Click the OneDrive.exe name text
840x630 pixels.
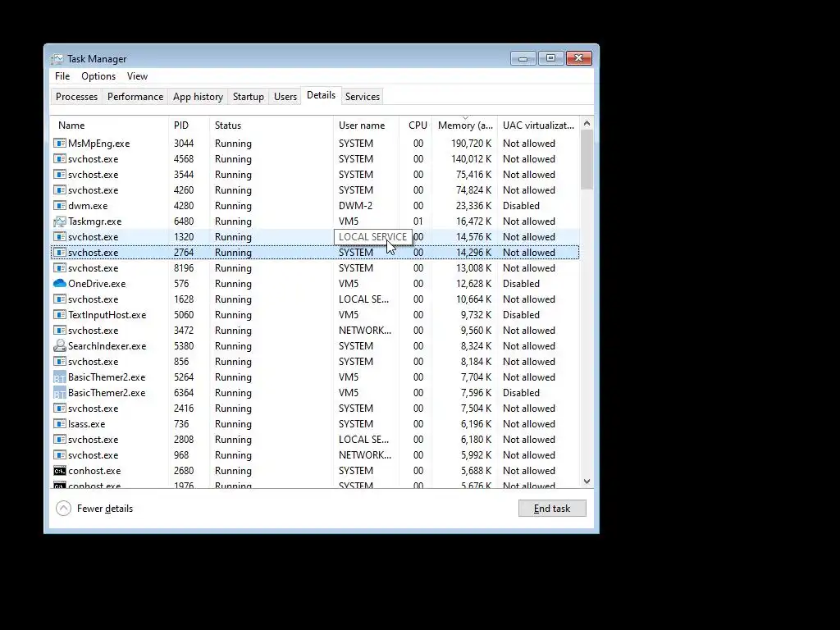(x=97, y=283)
